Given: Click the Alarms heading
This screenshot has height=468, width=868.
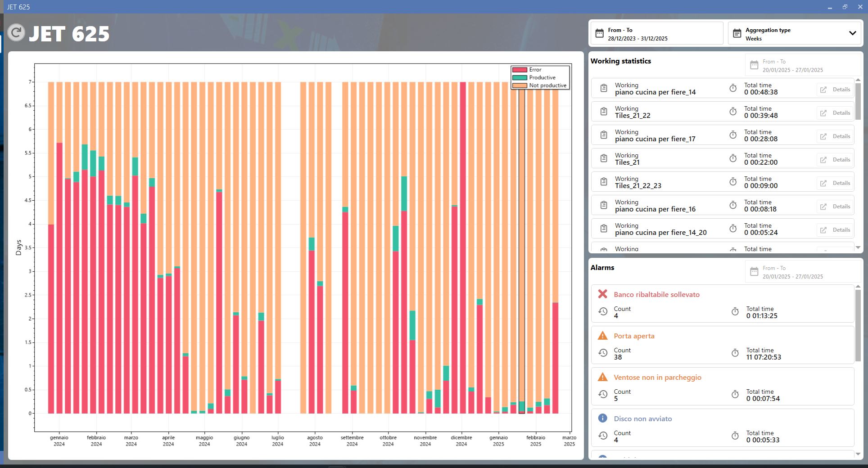Looking at the screenshot, I should point(602,267).
